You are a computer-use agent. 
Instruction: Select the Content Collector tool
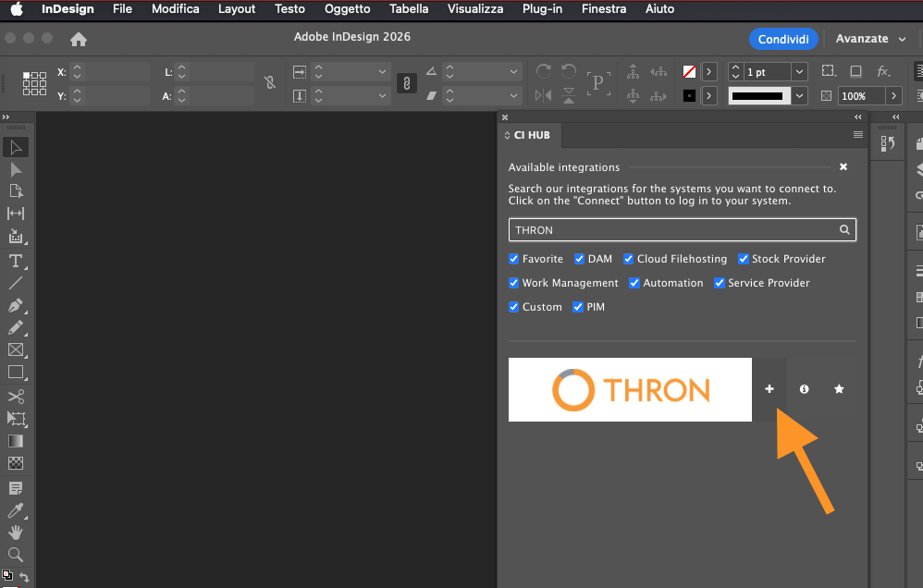[16, 236]
